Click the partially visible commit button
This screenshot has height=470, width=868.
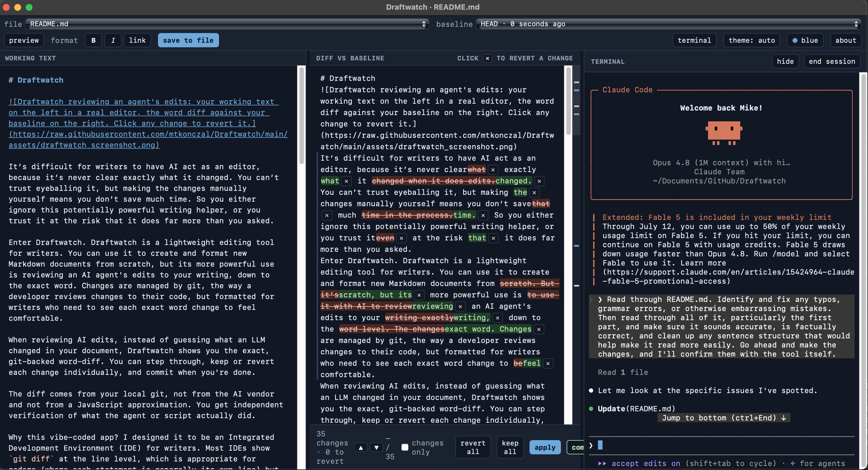[575, 447]
